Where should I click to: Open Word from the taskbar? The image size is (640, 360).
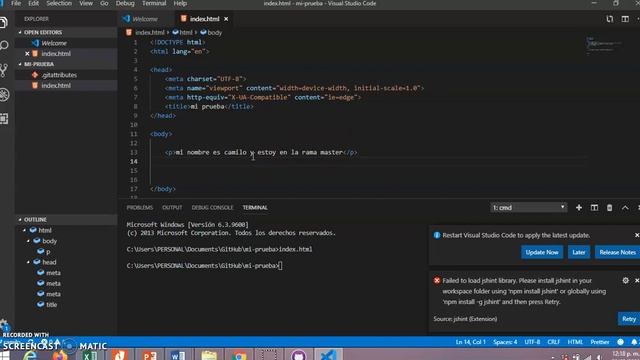[x=178, y=355]
